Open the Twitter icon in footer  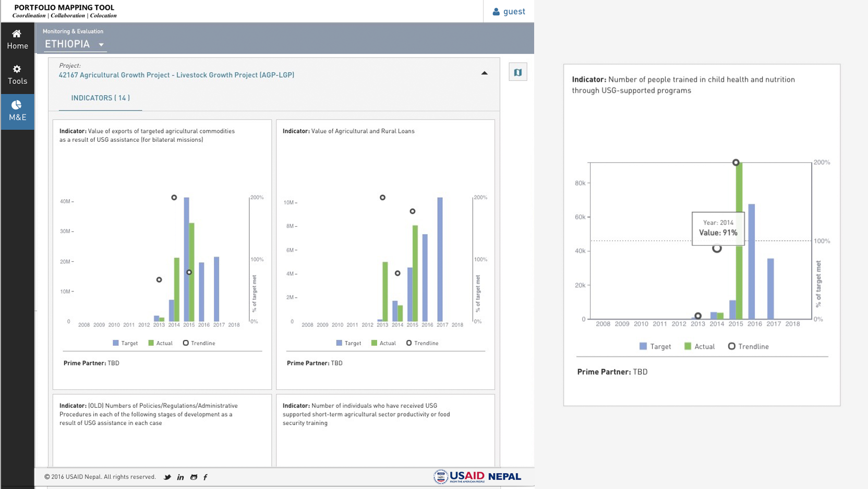(x=167, y=477)
